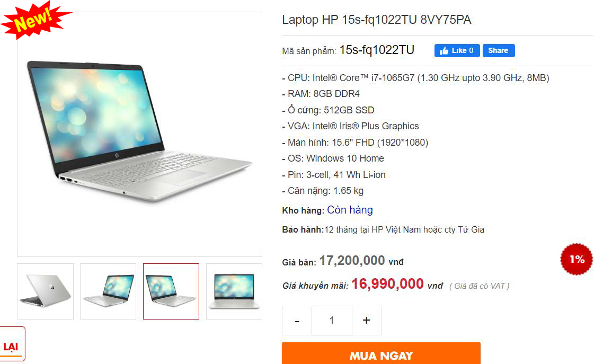Click the promotional price 16,990,000
Image resolution: width=612 pixels, height=364 pixels.
pyautogui.click(x=387, y=283)
